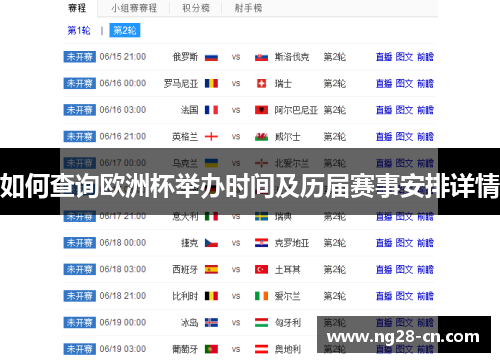The image size is (500, 362).
Task: Click the 未开赛 badge at 06/15 21:00
Action: pos(80,57)
